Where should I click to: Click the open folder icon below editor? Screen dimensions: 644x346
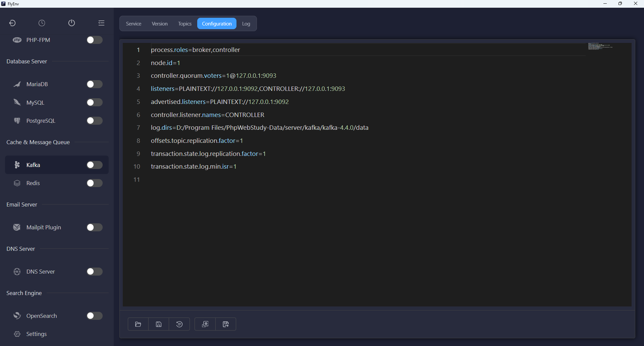coord(138,324)
